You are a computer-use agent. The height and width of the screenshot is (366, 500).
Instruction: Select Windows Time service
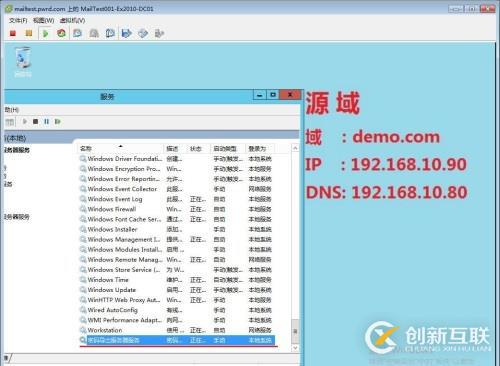click(x=176, y=280)
